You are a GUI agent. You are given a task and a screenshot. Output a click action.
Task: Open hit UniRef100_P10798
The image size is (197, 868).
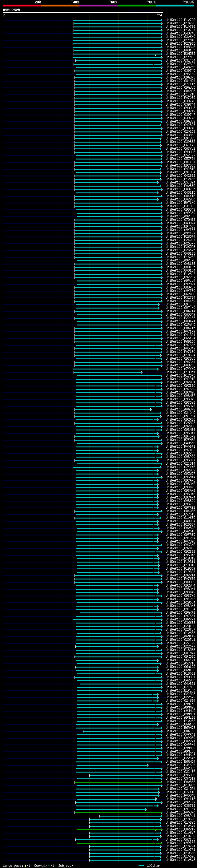pos(180,26)
